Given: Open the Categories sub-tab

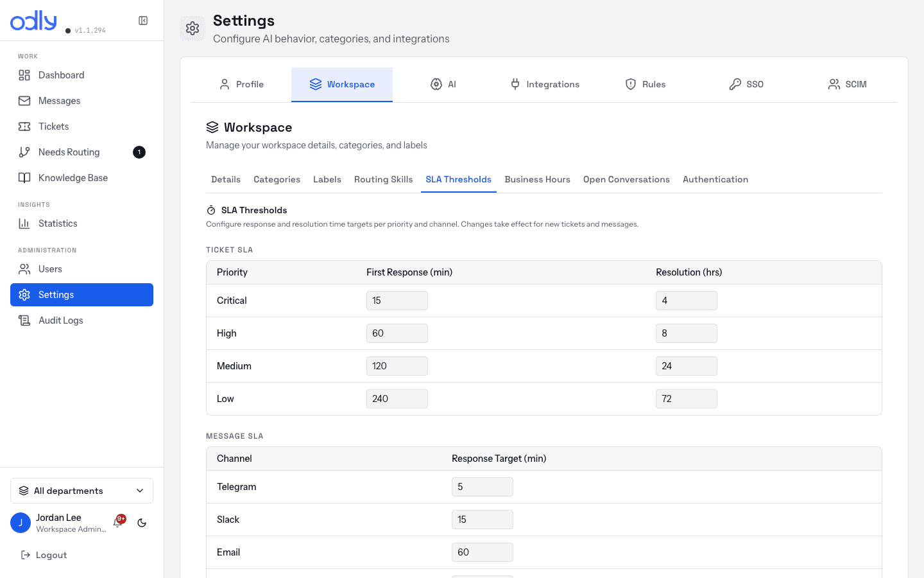Looking at the screenshot, I should (277, 180).
